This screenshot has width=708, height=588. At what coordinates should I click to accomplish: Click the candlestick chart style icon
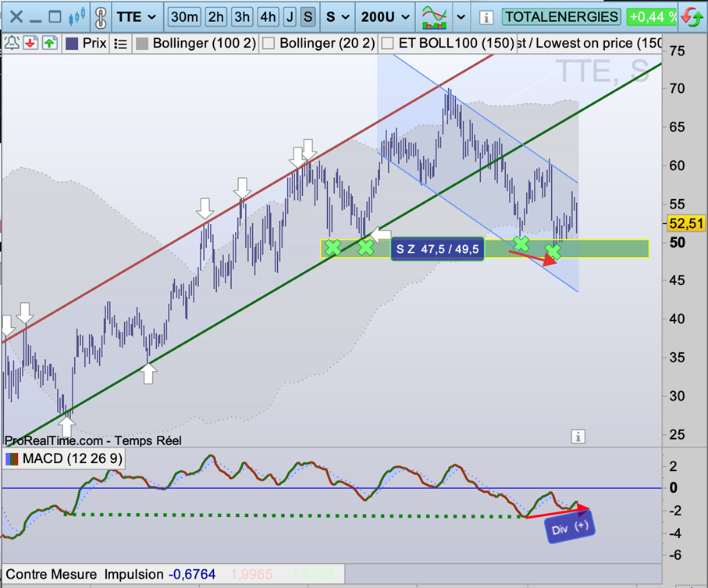tap(76, 17)
